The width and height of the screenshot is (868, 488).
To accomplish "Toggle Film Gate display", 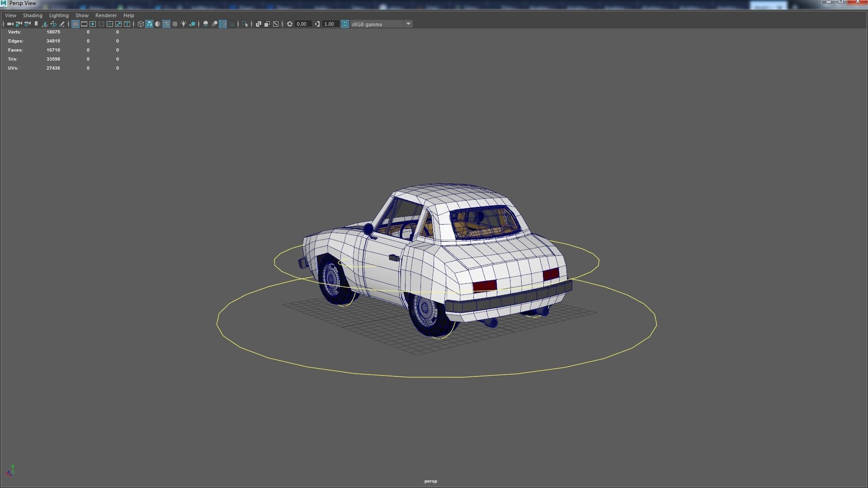I will (x=84, y=24).
